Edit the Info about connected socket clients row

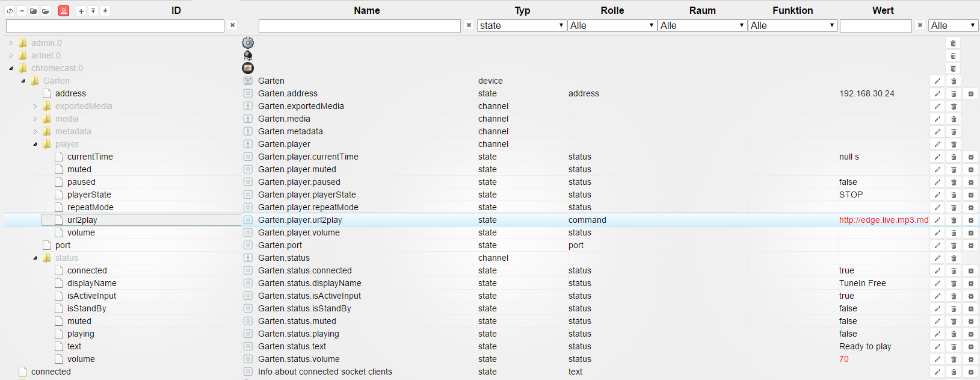click(937, 372)
